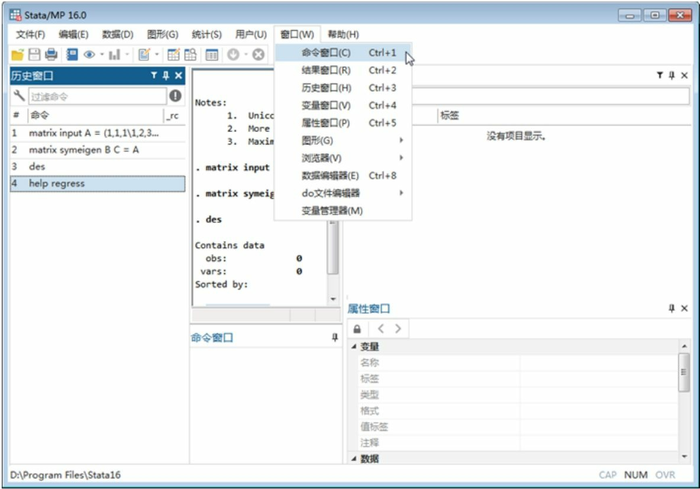Click the previous arrow in 属性窗口
The height and width of the screenshot is (489, 700).
tap(381, 329)
